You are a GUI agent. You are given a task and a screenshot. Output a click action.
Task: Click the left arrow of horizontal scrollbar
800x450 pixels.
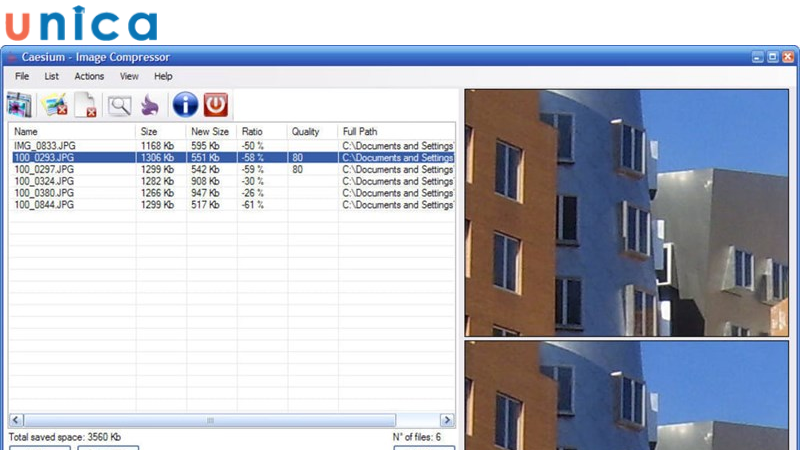pos(16,420)
